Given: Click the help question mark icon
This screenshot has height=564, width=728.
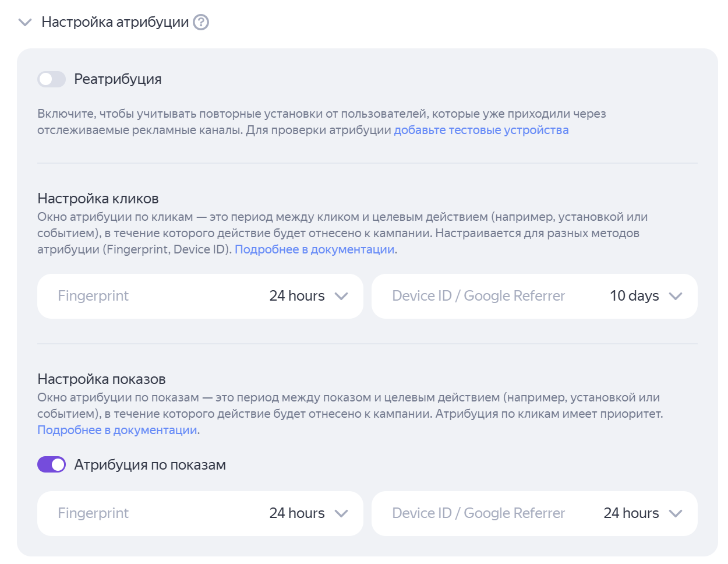Looking at the screenshot, I should pos(201,22).
